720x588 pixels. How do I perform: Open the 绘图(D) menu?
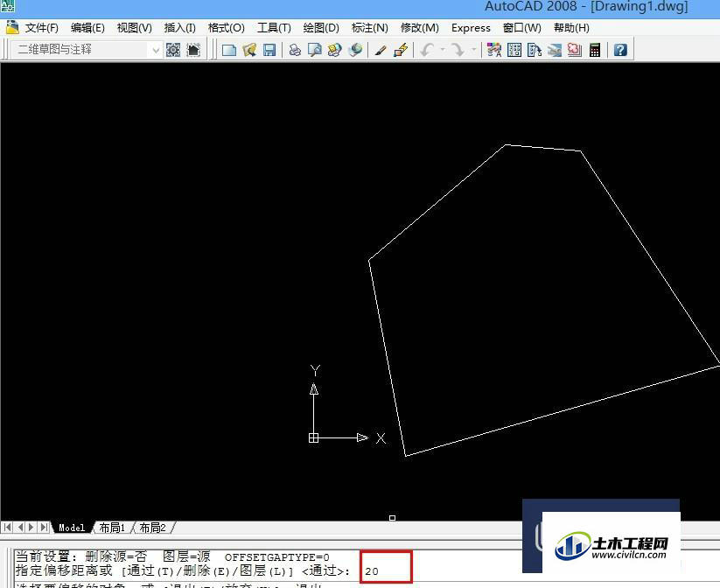point(321,28)
